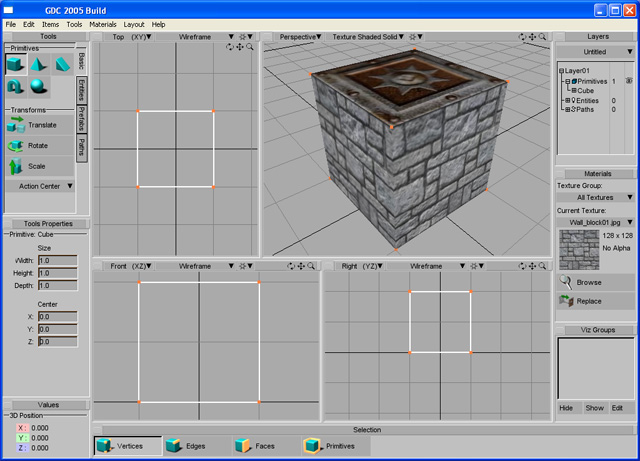The image size is (640, 461).
Task: Activate the Rotate transform
Action: 40,145
